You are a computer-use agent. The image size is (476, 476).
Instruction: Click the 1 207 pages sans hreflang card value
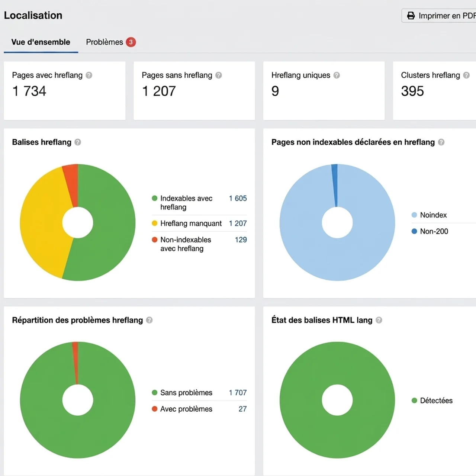159,91
